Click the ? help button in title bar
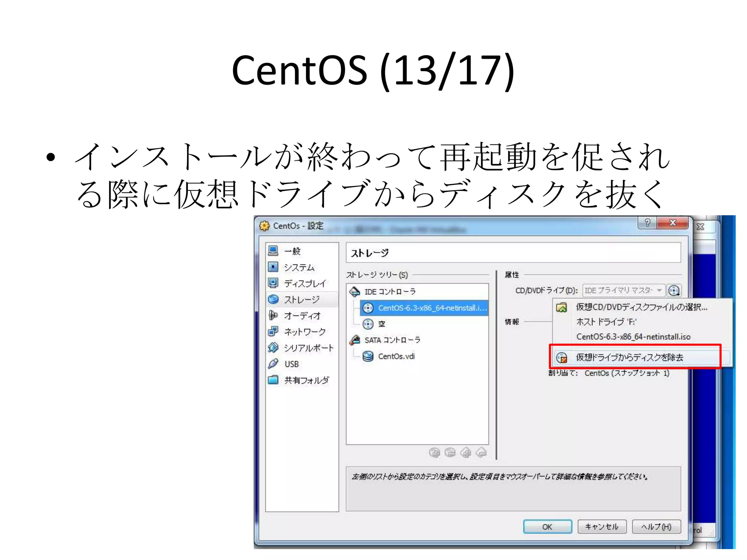Screen dimensions: 747x560 (647, 223)
